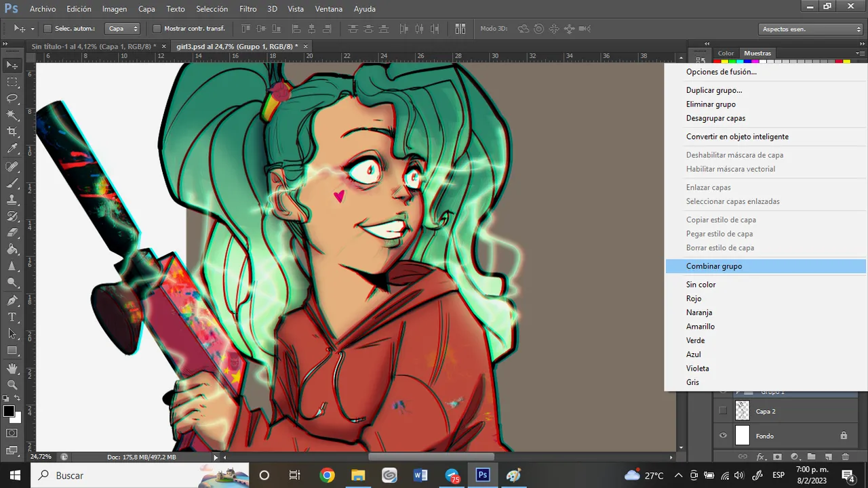Open Google Chrome from the taskbar
Image resolution: width=868 pixels, height=488 pixels.
pos(327,475)
